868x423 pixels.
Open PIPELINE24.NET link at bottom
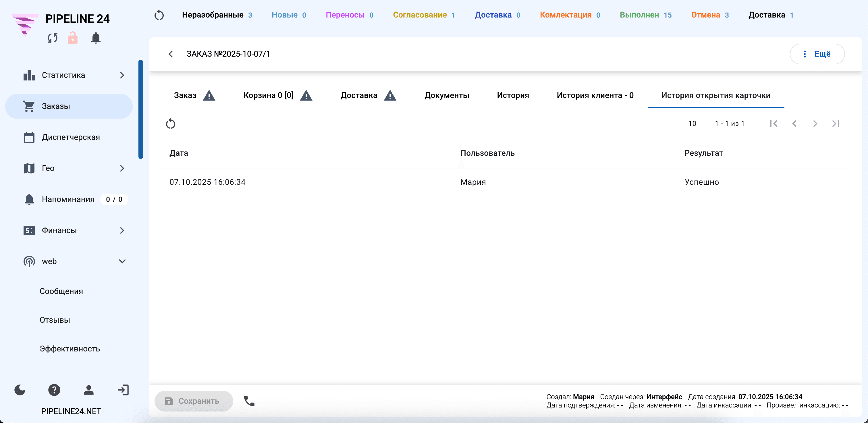(71, 411)
